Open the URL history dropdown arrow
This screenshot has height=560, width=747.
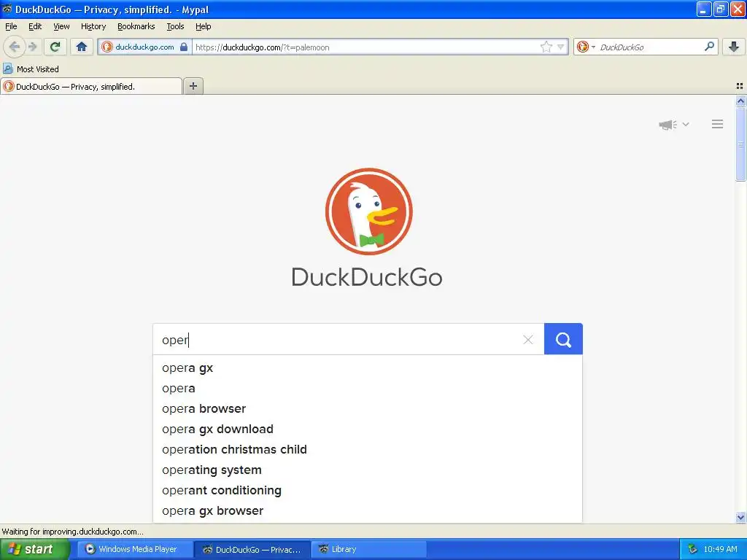(x=561, y=47)
